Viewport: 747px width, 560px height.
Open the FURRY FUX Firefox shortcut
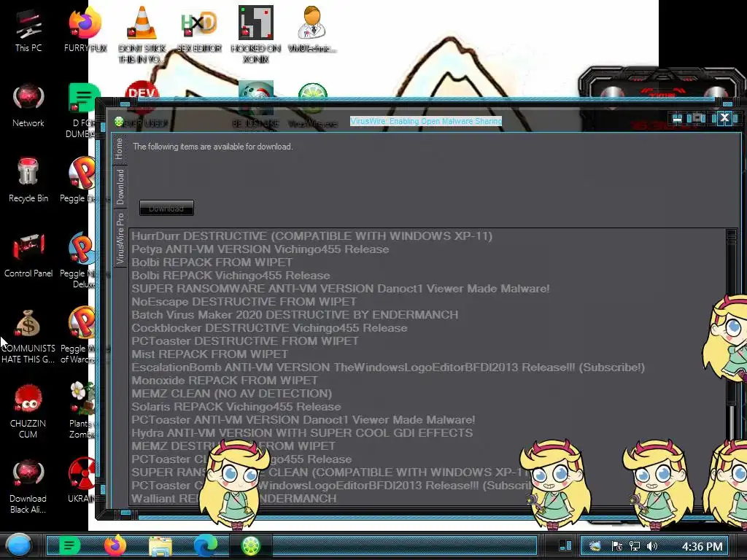tap(85, 31)
